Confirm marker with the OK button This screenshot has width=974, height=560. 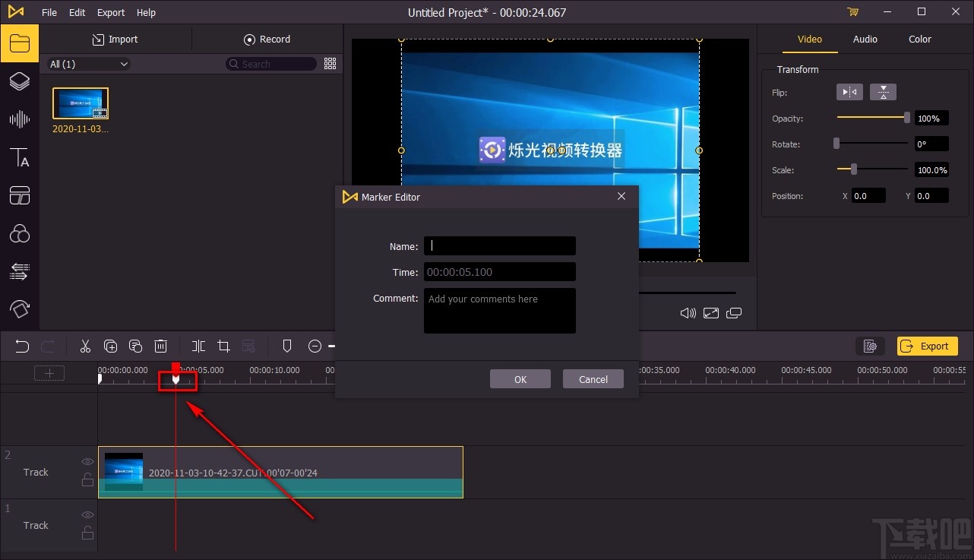click(x=520, y=379)
